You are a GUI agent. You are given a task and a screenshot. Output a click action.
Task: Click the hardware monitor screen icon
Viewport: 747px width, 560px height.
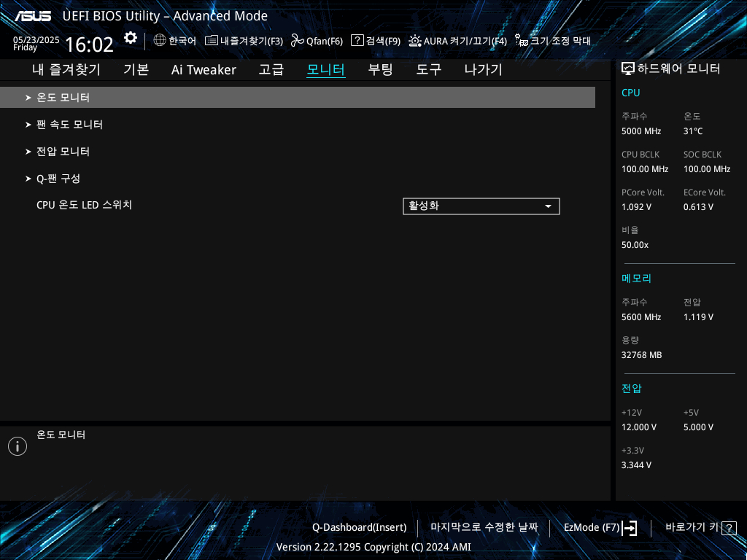[x=628, y=69]
